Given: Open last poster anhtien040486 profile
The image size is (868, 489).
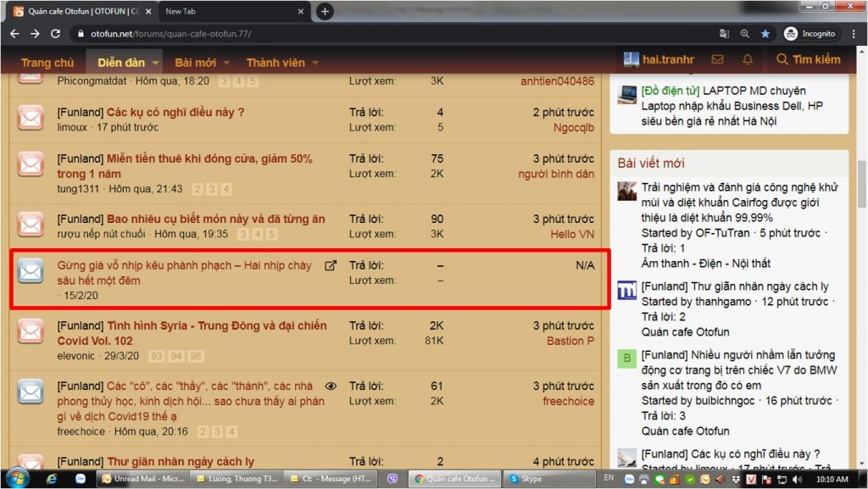Looking at the screenshot, I should coord(558,81).
